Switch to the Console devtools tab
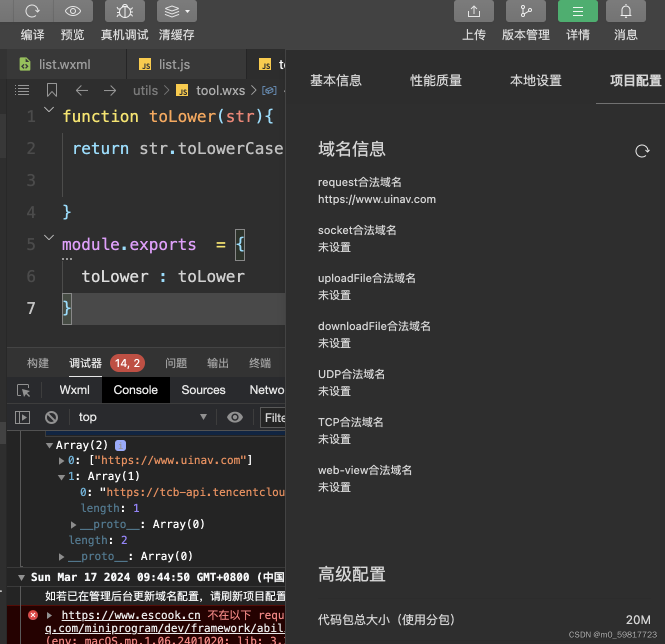This screenshot has width=665, height=644. pos(135,390)
